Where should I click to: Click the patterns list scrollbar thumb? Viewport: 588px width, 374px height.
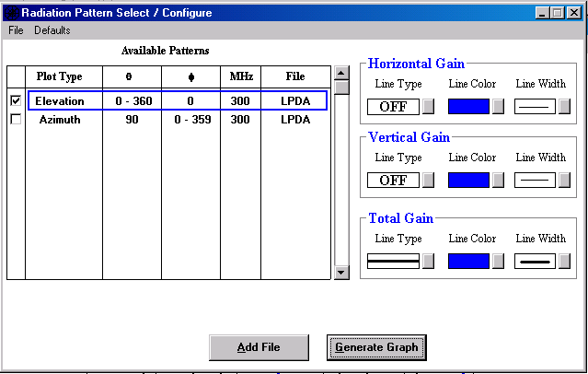point(341,88)
